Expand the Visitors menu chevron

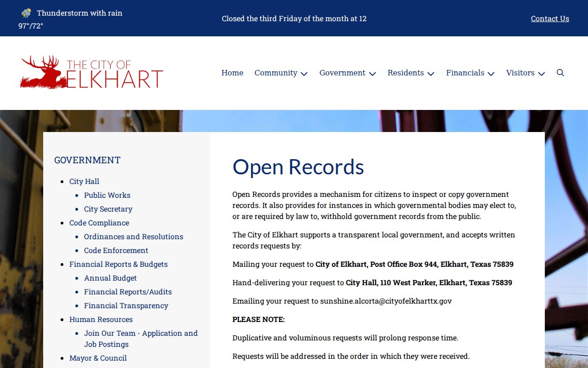[541, 74]
